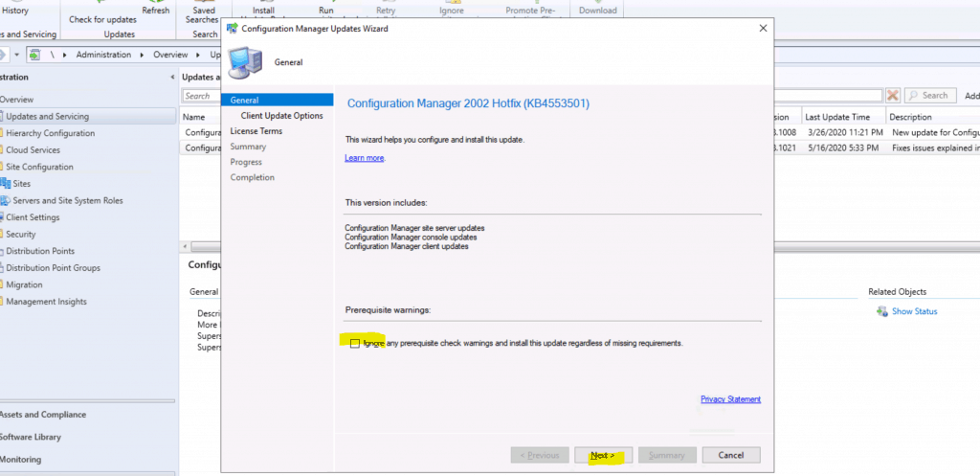Click the Distribution Point Groups icon
Image resolution: width=980 pixels, height=476 pixels.
coord(2,268)
